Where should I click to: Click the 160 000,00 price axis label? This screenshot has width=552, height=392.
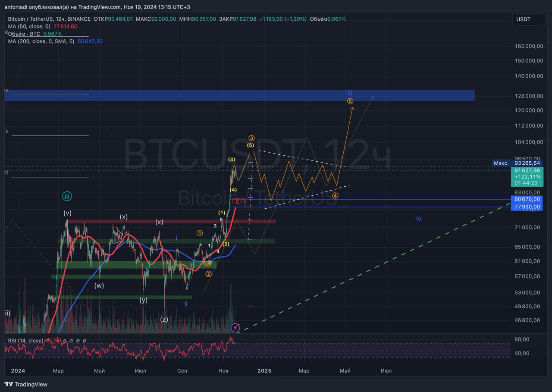529,47
